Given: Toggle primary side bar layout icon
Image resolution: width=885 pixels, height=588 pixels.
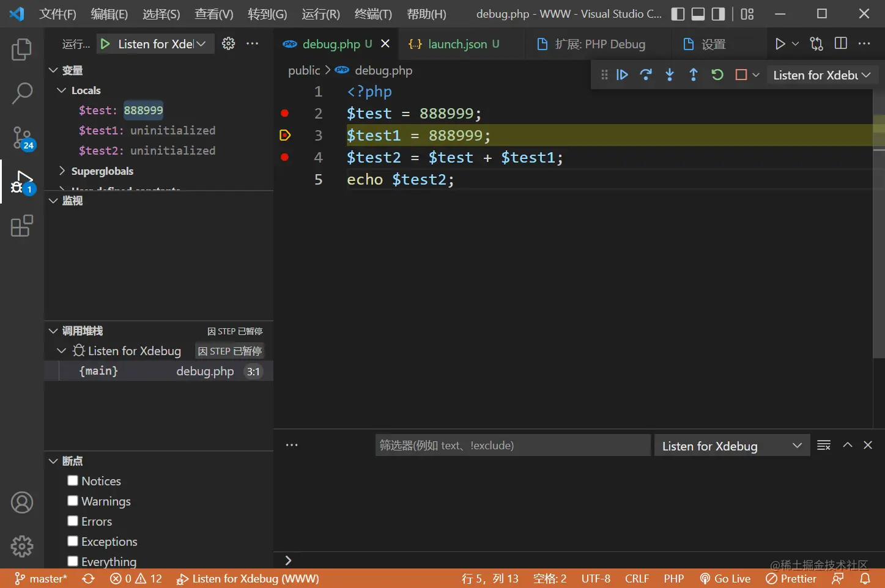Looking at the screenshot, I should tap(678, 14).
